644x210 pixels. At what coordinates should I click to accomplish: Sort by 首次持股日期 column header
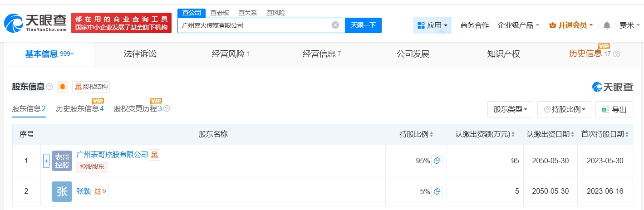tap(605, 134)
